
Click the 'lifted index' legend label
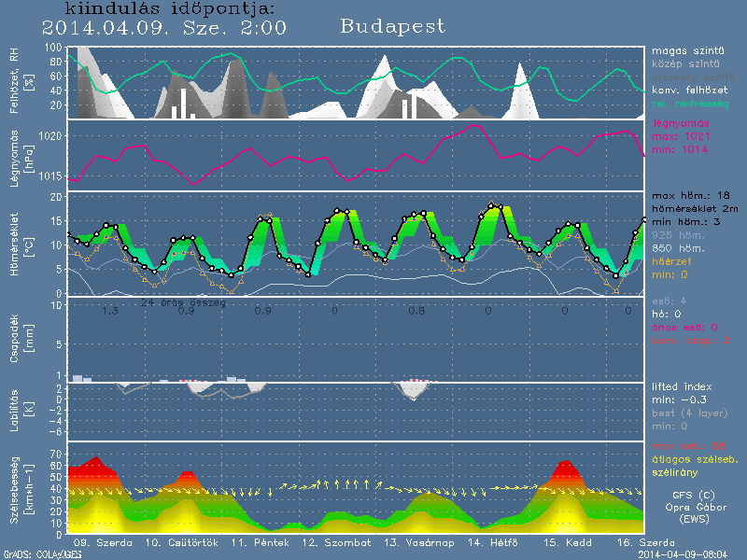[684, 385]
